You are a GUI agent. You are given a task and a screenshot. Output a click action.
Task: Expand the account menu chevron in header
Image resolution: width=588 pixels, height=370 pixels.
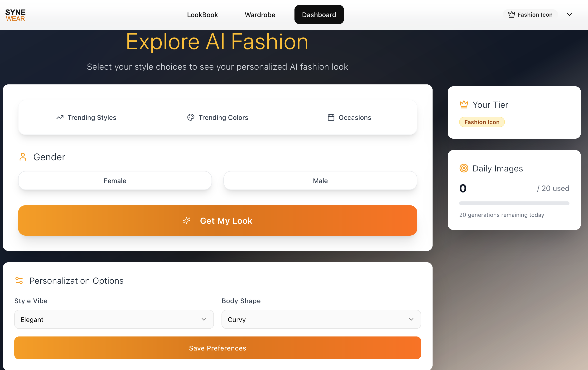(569, 15)
